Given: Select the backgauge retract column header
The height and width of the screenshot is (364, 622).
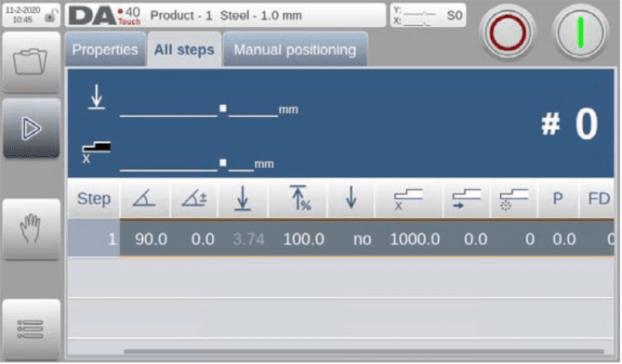Looking at the screenshot, I should pos(467,198).
